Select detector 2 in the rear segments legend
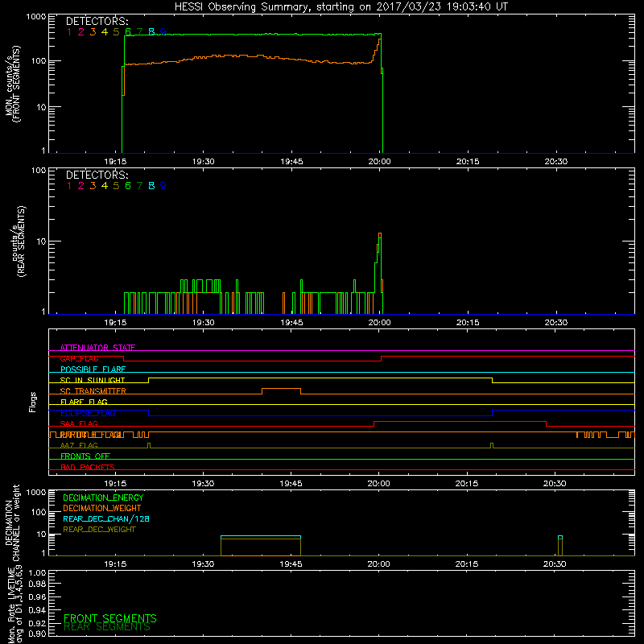The height and width of the screenshot is (644, 644). click(x=81, y=186)
